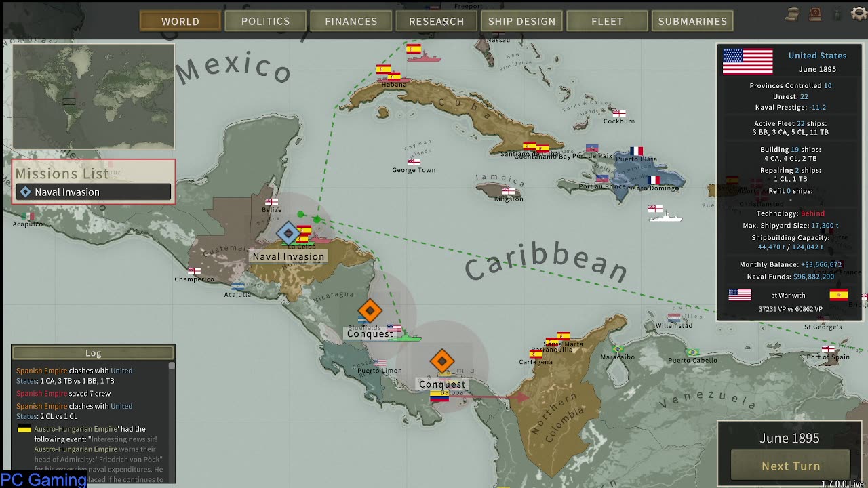Open the FINANCES tab
The height and width of the screenshot is (488, 868).
(351, 21)
